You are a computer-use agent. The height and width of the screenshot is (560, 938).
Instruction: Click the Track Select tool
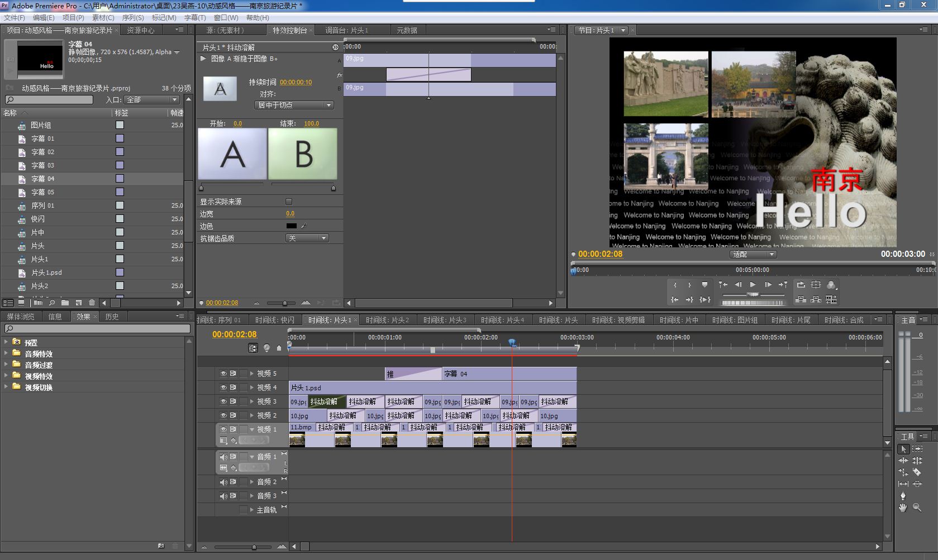pyautogui.click(x=917, y=449)
